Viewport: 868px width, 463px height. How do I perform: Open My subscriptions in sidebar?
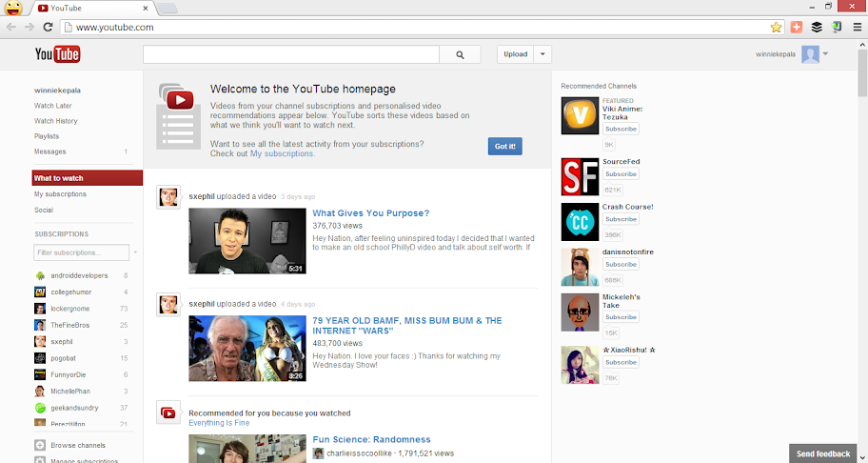[x=60, y=194]
